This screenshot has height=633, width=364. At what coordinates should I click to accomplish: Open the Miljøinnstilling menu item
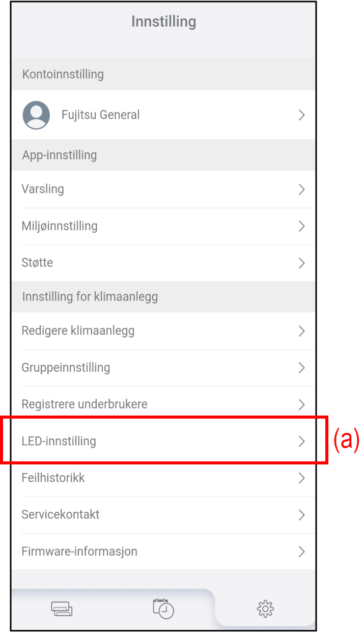pos(60,226)
